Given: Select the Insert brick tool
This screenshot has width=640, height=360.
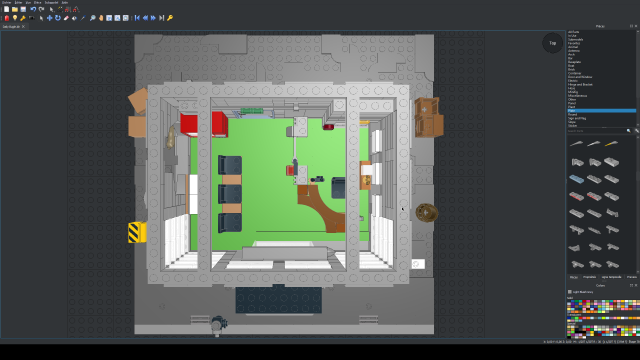Looking at the screenshot, I should pos(7,18).
